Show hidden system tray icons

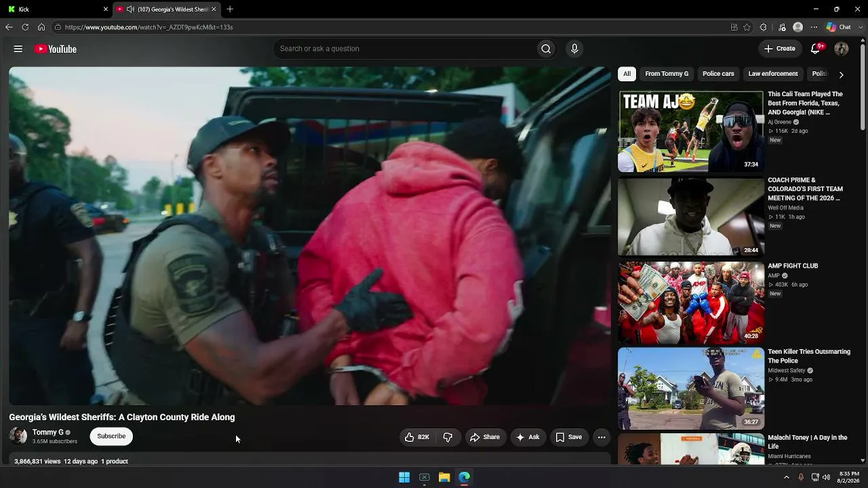pyautogui.click(x=787, y=477)
